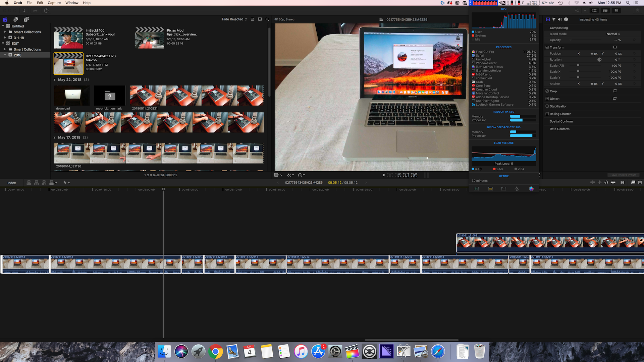This screenshot has height=362, width=644.
Task: Open the Safari compass icon in Dock
Action: pyautogui.click(x=438, y=352)
